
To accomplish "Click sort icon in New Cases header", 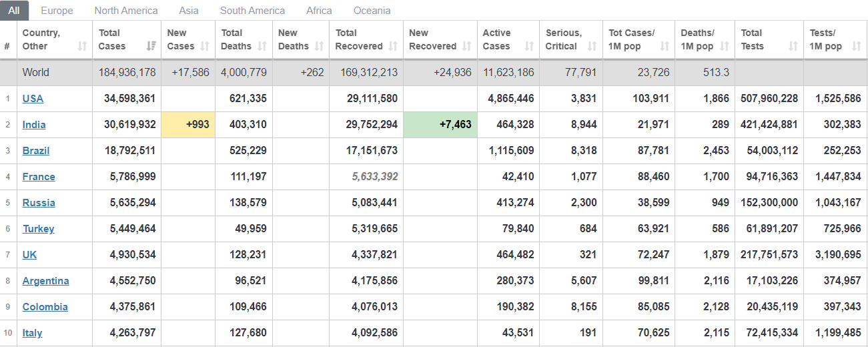I will tap(205, 46).
